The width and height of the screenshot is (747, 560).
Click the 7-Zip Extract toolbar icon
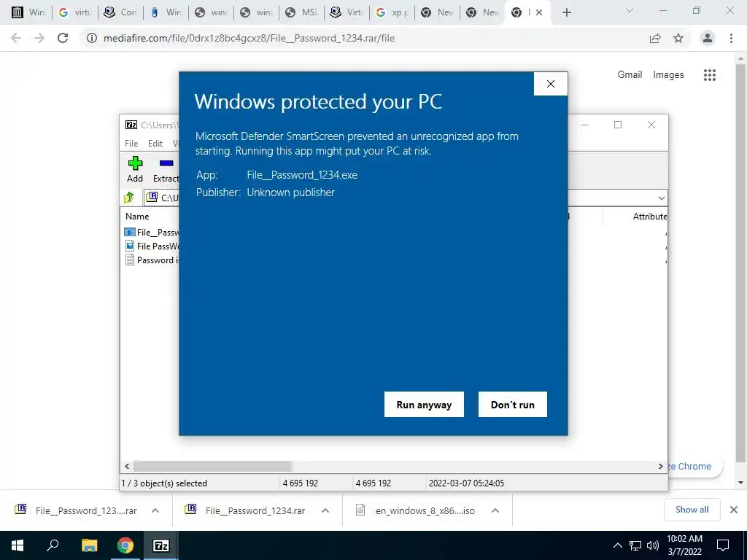click(166, 169)
